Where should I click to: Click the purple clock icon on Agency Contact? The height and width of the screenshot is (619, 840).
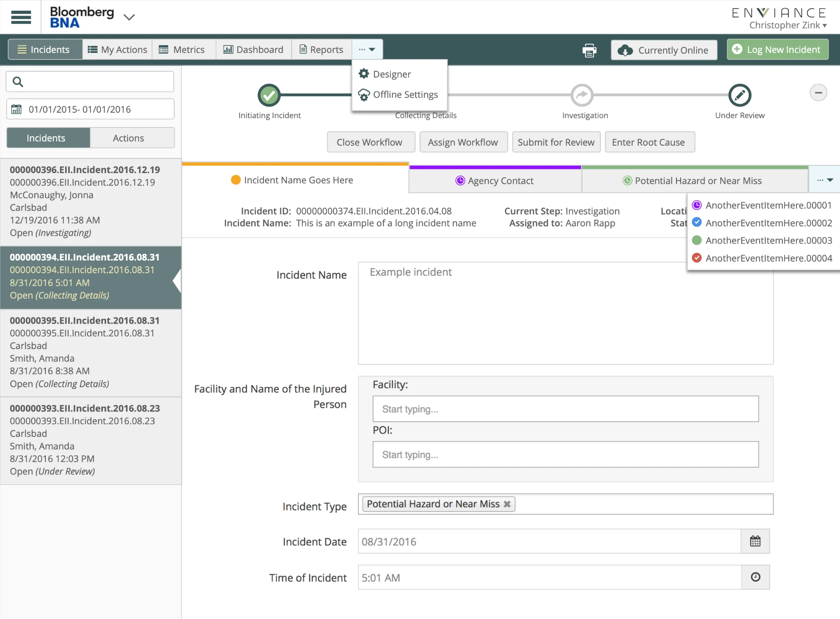pos(460,180)
